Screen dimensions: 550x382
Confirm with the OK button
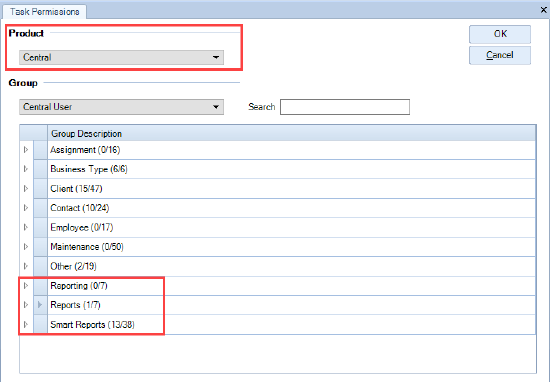pyautogui.click(x=500, y=34)
